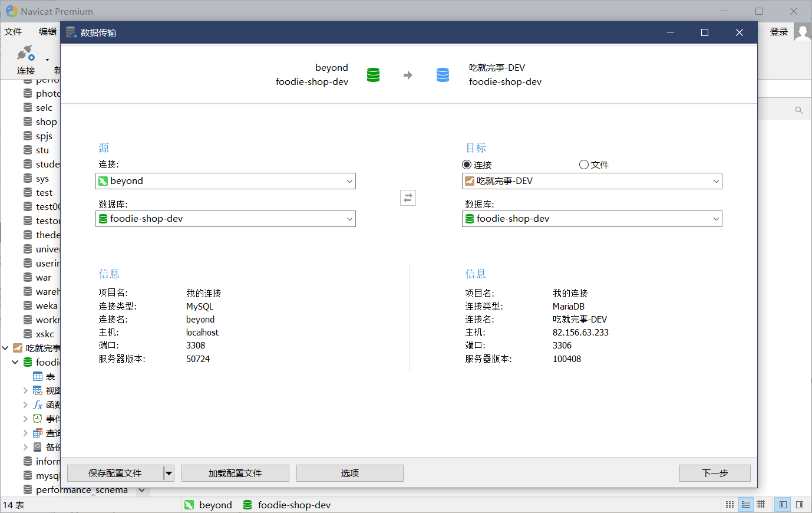Click the backups node icon in the tree

coord(38,447)
